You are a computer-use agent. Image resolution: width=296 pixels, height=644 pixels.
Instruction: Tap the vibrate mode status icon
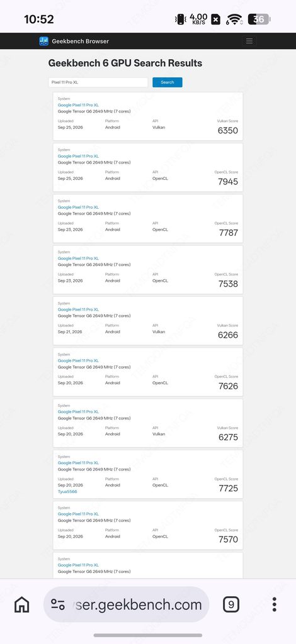point(181,19)
